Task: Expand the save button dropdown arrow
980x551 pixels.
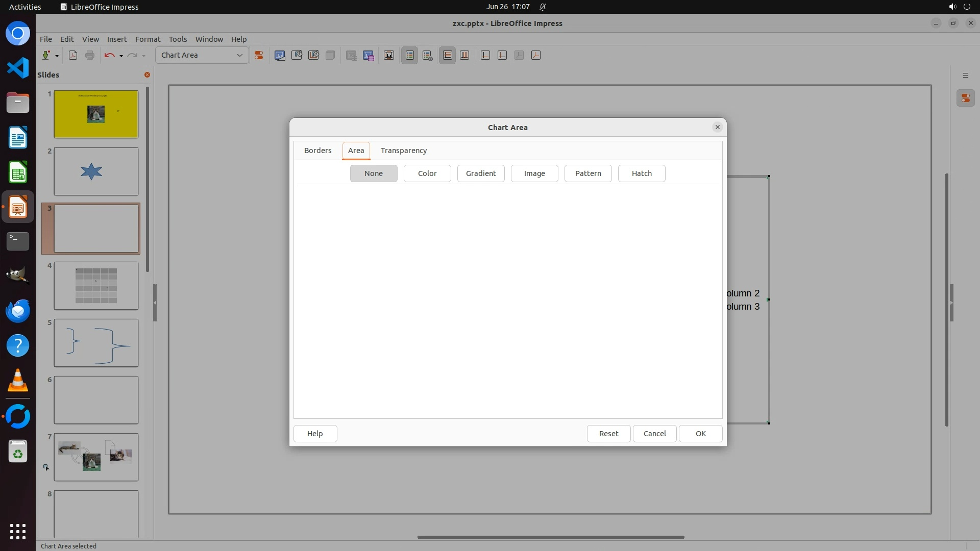Action: click(x=57, y=56)
